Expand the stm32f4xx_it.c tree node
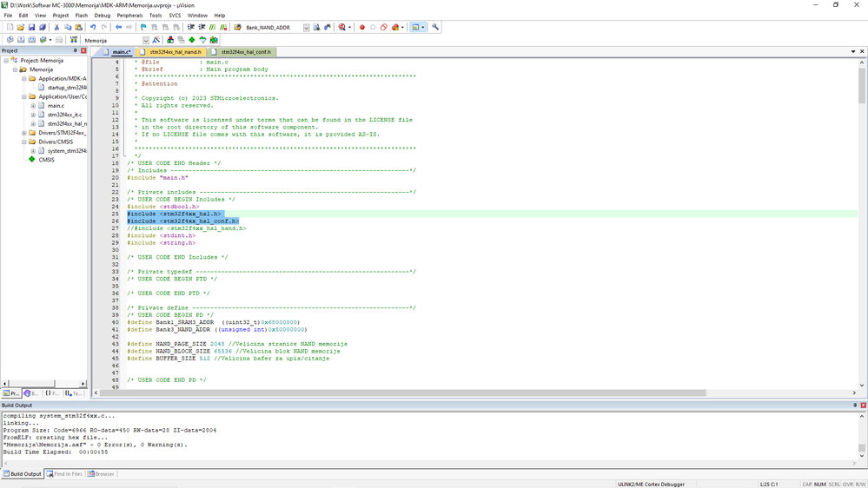Screen dimensions: 868x488 tap(33, 115)
